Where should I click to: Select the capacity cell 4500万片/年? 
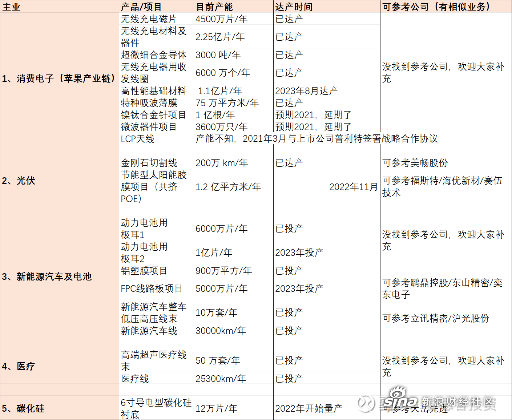coord(234,19)
